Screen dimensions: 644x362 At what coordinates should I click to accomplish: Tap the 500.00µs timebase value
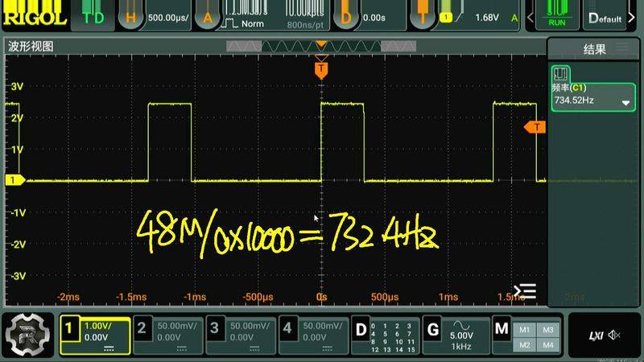tap(168, 18)
